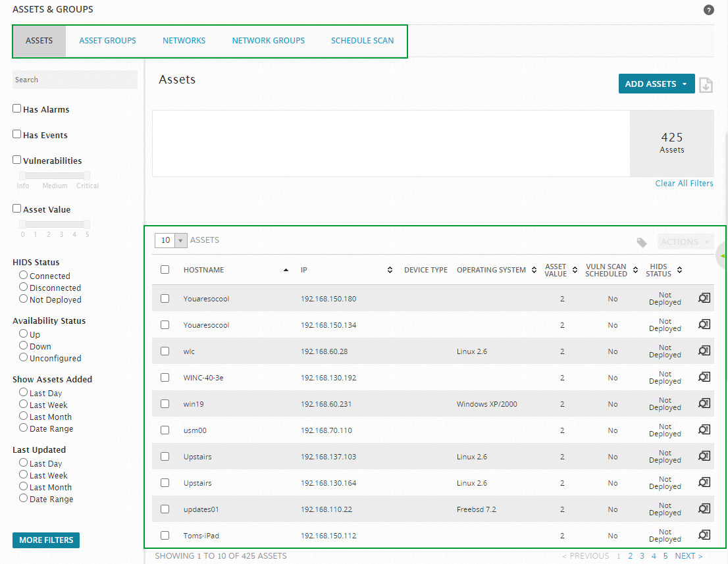
Task: Click green side panel expand arrow
Action: tap(723, 256)
